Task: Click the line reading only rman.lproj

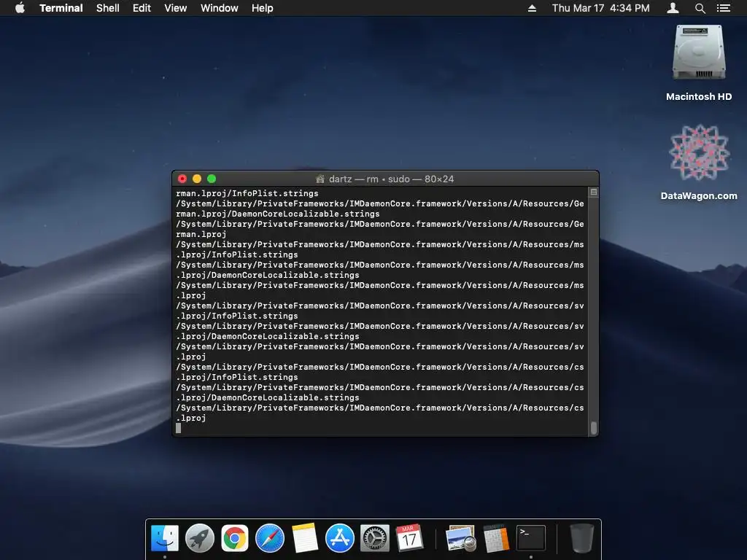Action: (201, 234)
